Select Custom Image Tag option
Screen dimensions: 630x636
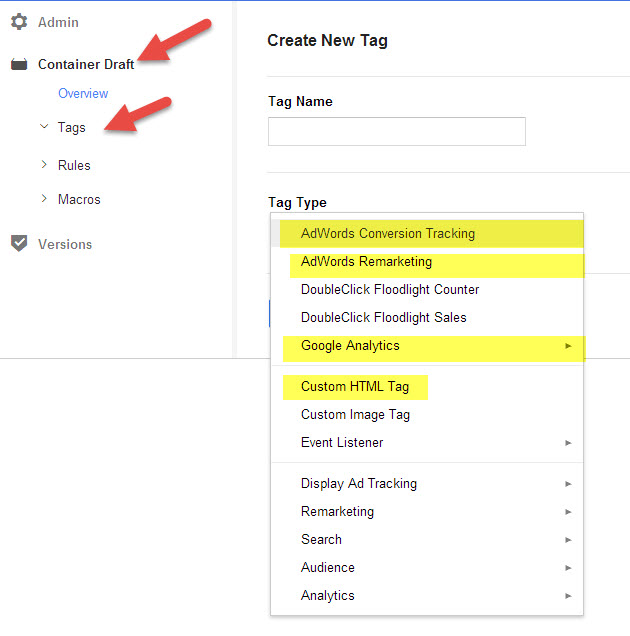tap(355, 414)
